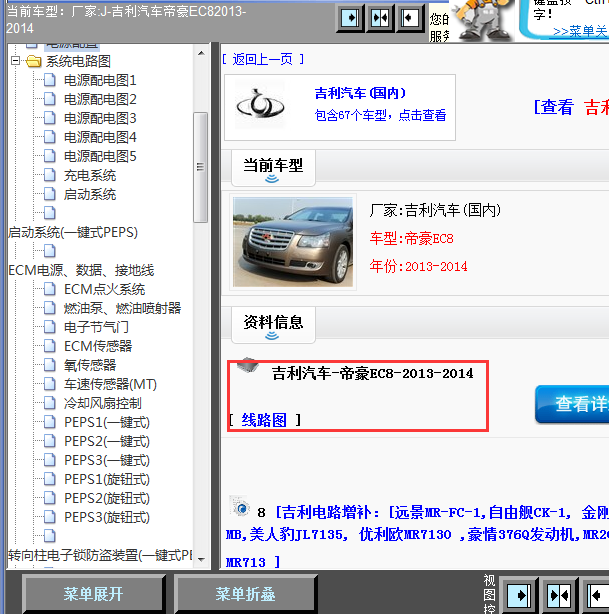Click the tree scroll-up arrow
The width and height of the screenshot is (609, 614).
point(201,53)
